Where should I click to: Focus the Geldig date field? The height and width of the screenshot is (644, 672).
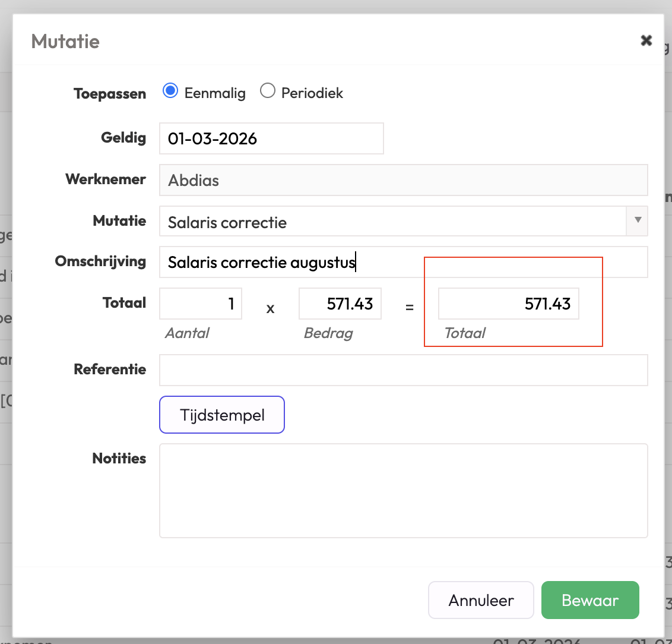[x=271, y=138]
